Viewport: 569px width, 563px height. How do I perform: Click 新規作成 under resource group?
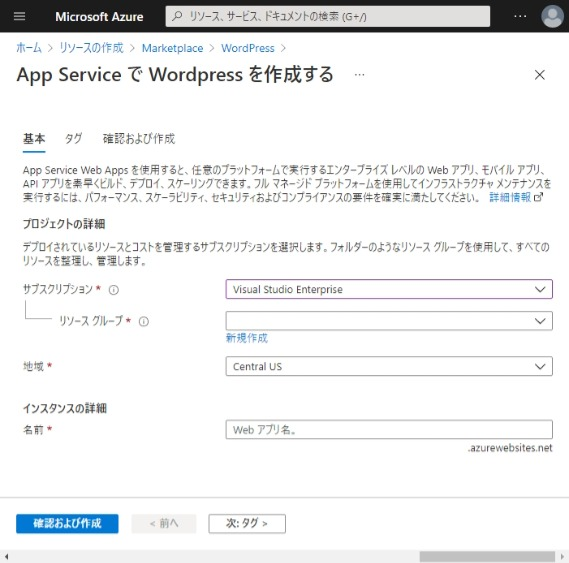(x=247, y=338)
